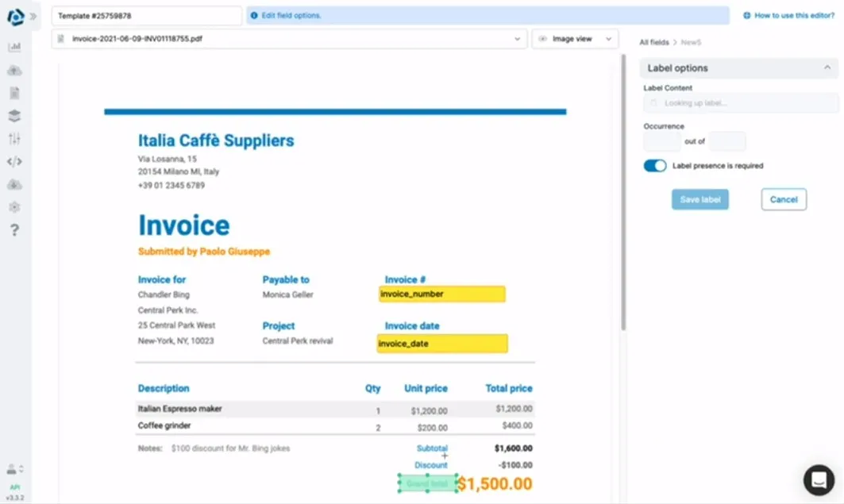Open the adjustment sliders icon in the sidebar
844x504 pixels.
coord(14,139)
